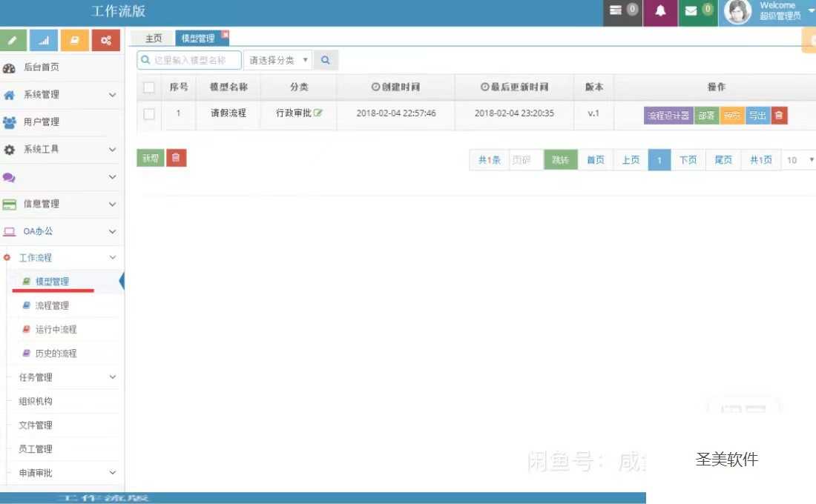Click the green pencil shortcut icon
This screenshot has height=504, width=816.
click(x=13, y=41)
